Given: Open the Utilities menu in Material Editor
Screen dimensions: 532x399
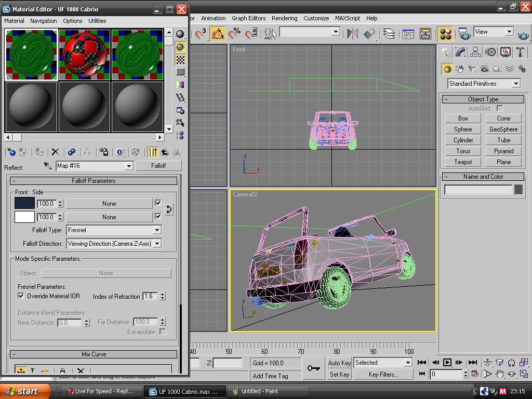Looking at the screenshot, I should pyautogui.click(x=97, y=21).
